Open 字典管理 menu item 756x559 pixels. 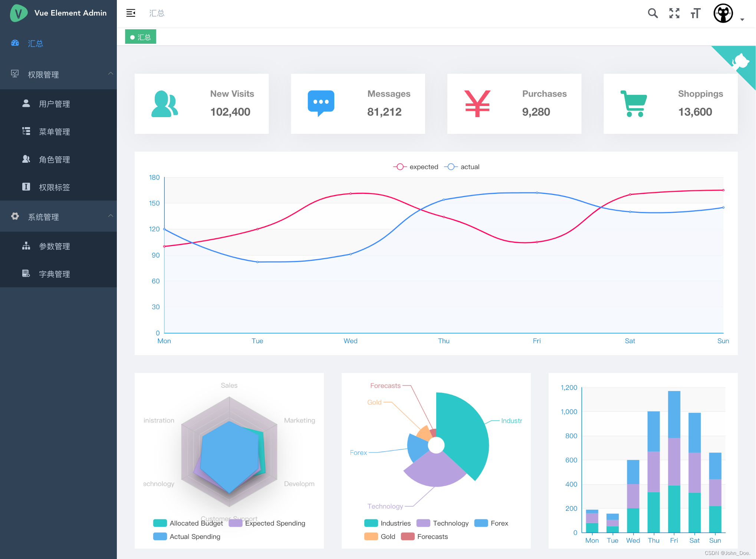[x=58, y=274]
